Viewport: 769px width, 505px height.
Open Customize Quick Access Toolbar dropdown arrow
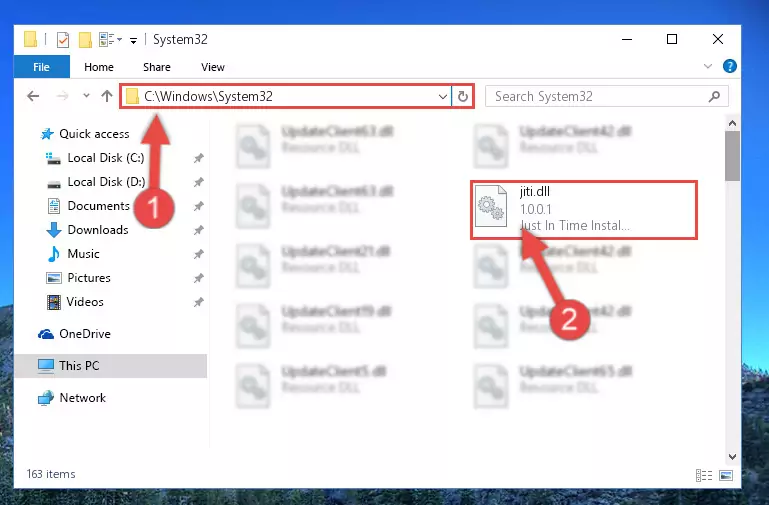133,41
